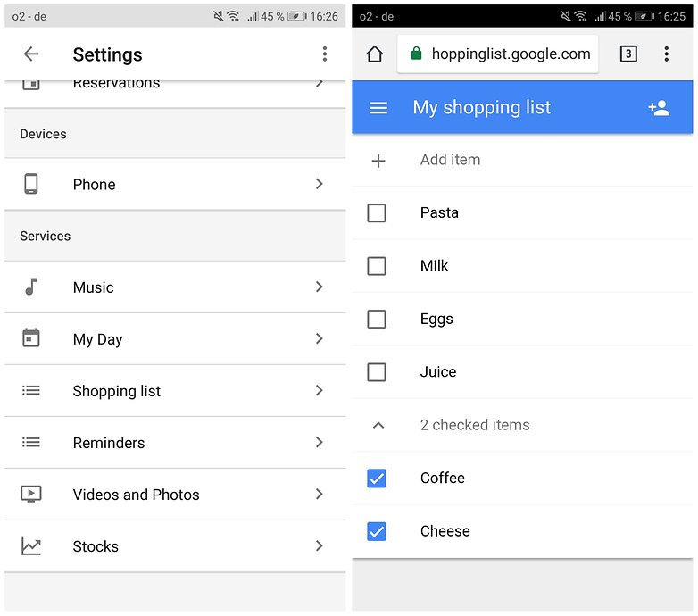Open the Reminders row chevron

pos(320,442)
